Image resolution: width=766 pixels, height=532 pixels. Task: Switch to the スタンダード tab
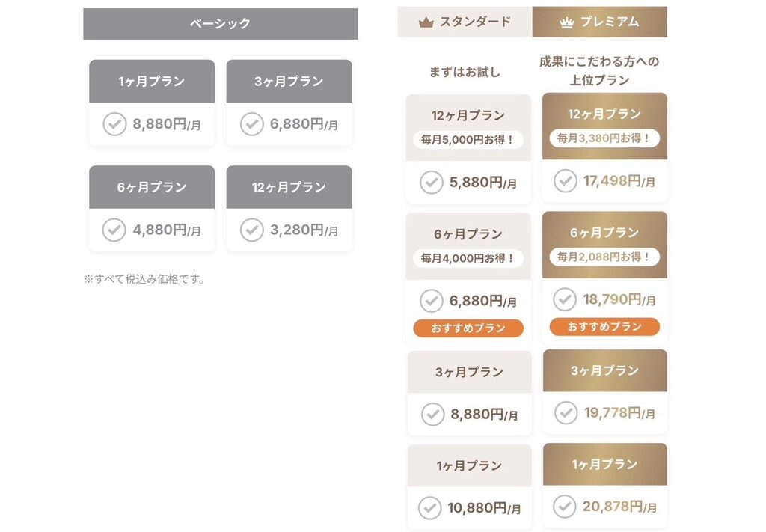pos(465,22)
